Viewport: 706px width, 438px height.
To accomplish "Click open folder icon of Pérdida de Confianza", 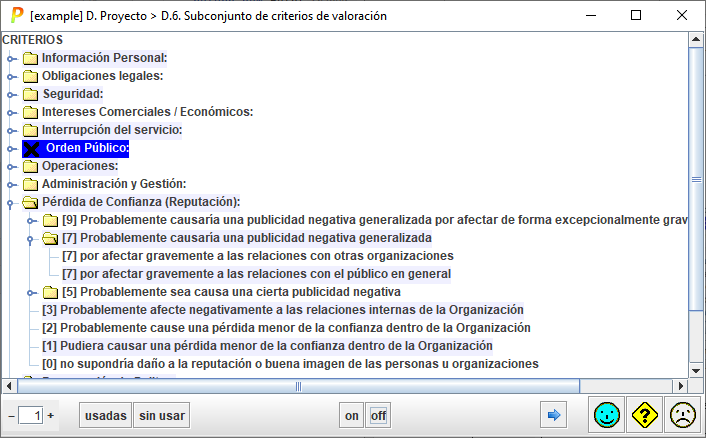I will click(x=31, y=202).
